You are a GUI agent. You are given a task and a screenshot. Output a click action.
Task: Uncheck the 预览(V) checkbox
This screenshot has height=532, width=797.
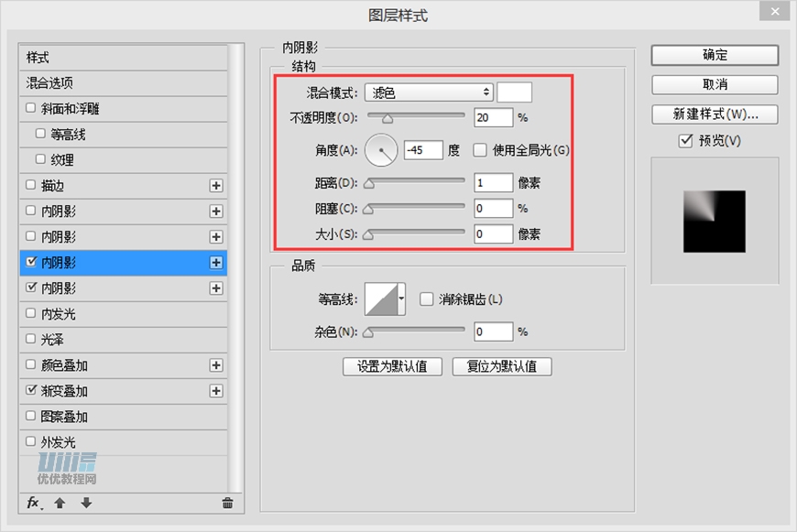pyautogui.click(x=685, y=141)
